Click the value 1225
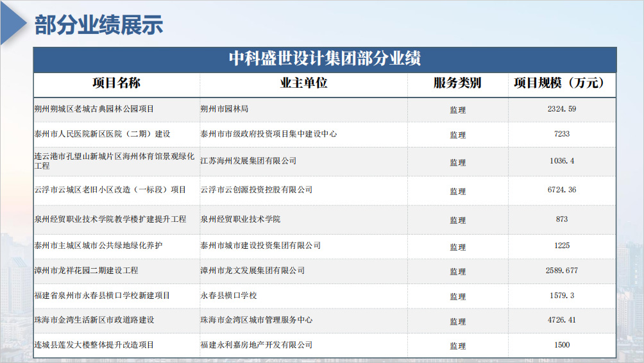 point(561,246)
